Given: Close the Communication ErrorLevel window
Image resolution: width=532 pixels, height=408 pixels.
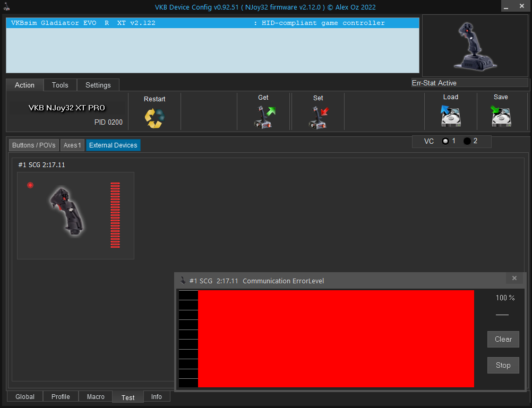Looking at the screenshot, I should (x=514, y=278).
